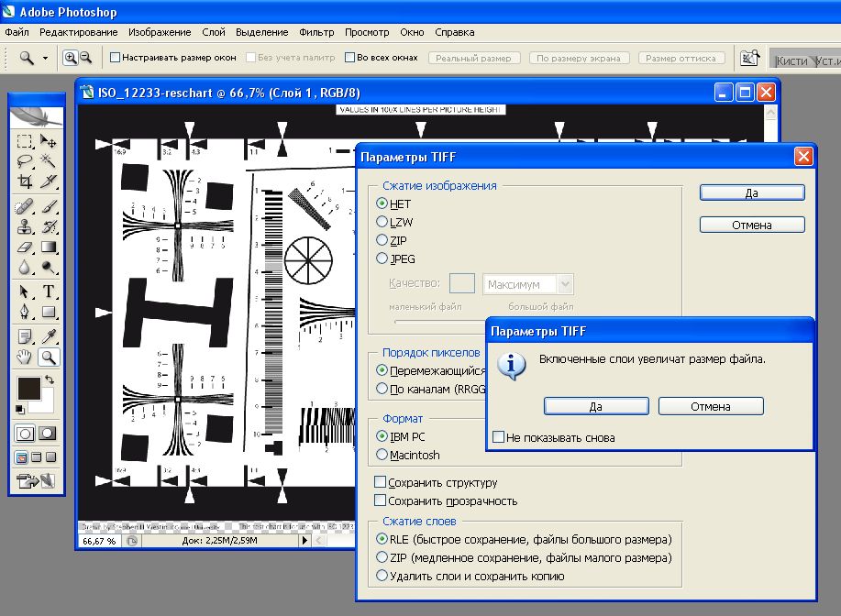This screenshot has height=616, width=841.
Task: Select ZIP image compression radio button
Action: click(382, 239)
